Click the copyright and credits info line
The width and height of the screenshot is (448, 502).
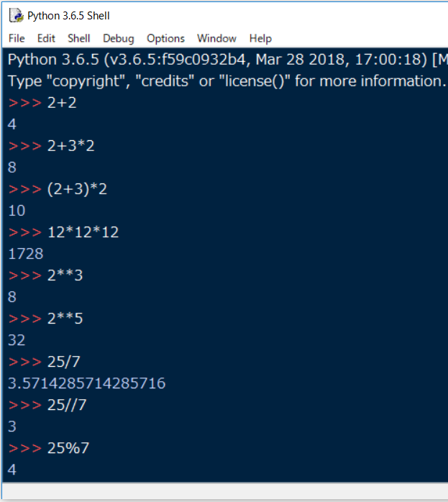coord(227,81)
